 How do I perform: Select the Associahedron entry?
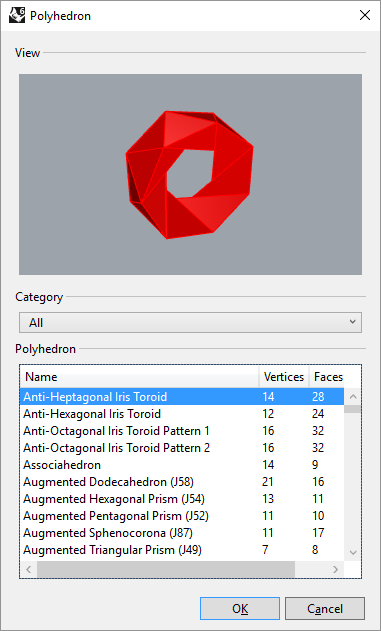click(182, 465)
